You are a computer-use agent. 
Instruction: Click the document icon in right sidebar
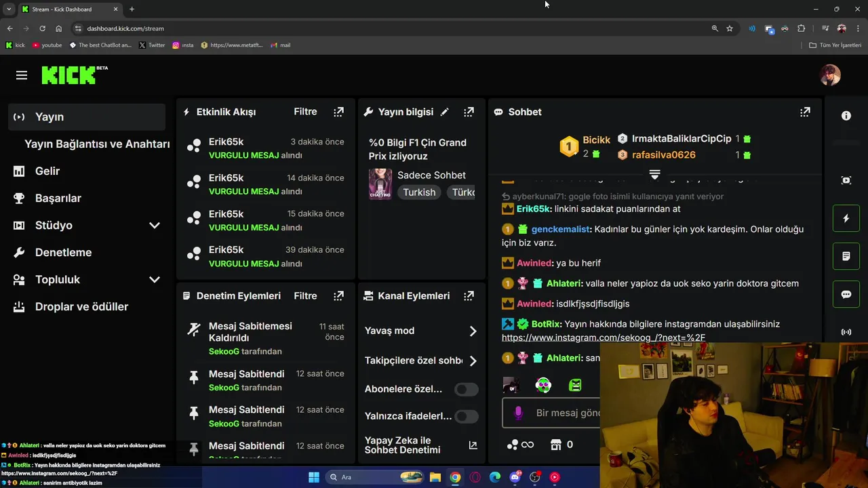[x=846, y=256]
